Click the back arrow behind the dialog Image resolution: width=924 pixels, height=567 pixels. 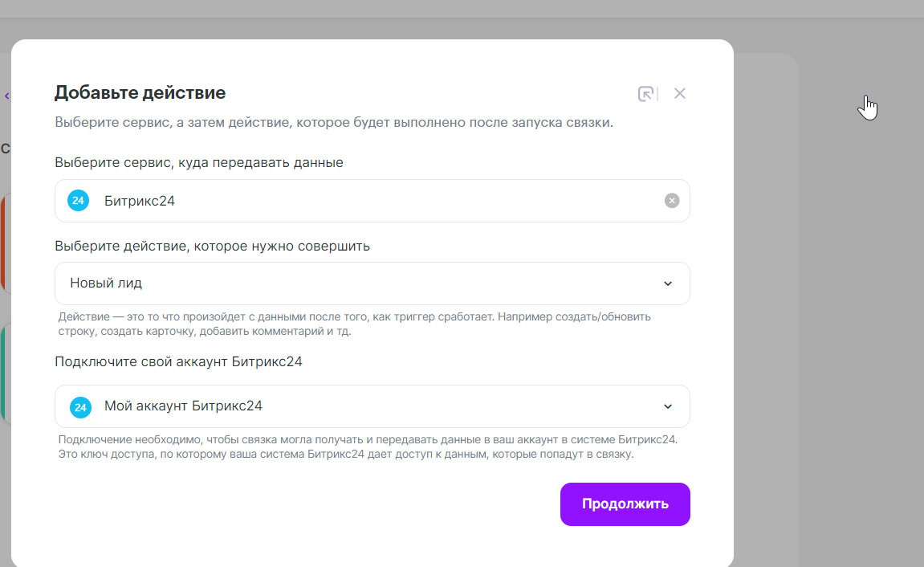[7, 96]
